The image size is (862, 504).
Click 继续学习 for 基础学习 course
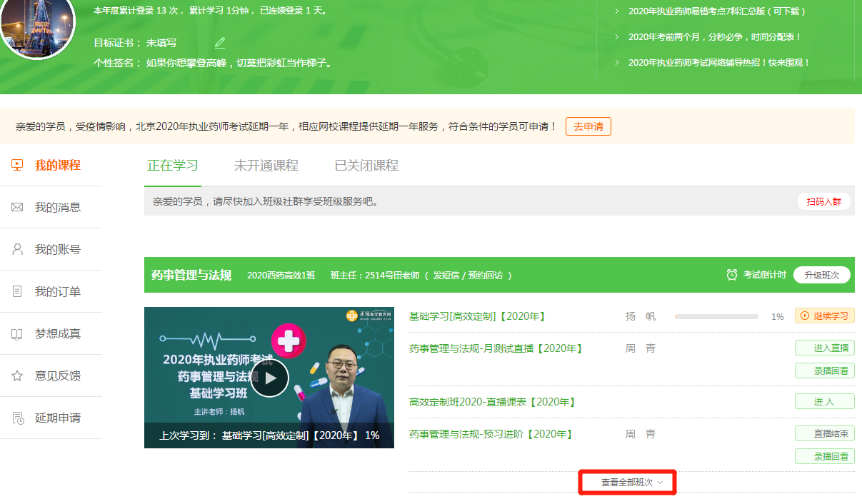click(x=824, y=316)
